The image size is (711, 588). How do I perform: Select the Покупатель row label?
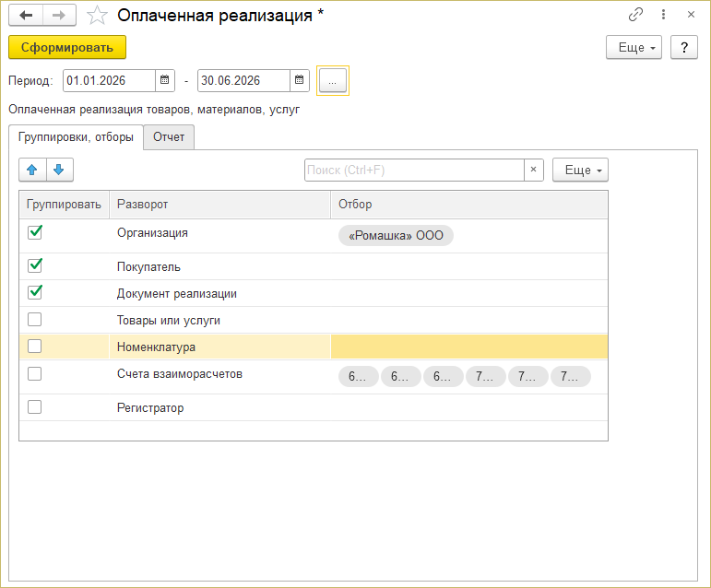[x=148, y=267]
